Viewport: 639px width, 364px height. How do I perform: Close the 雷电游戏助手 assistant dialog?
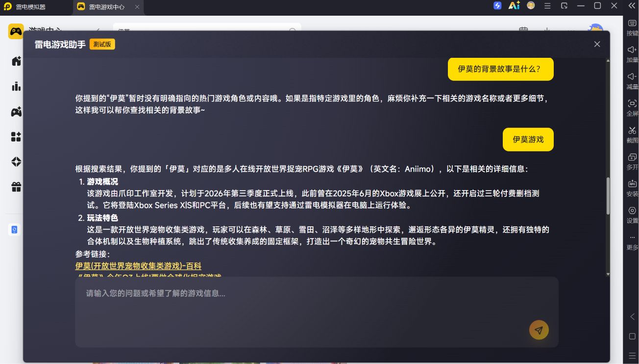click(597, 44)
